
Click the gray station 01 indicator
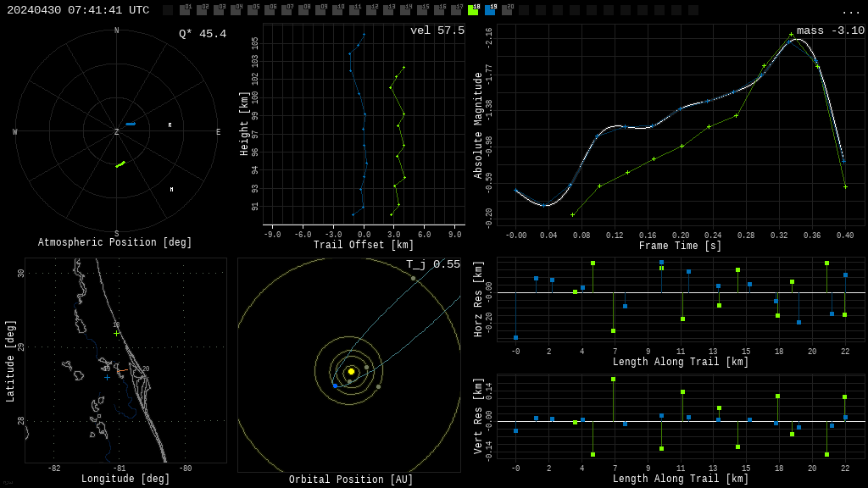tap(185, 9)
